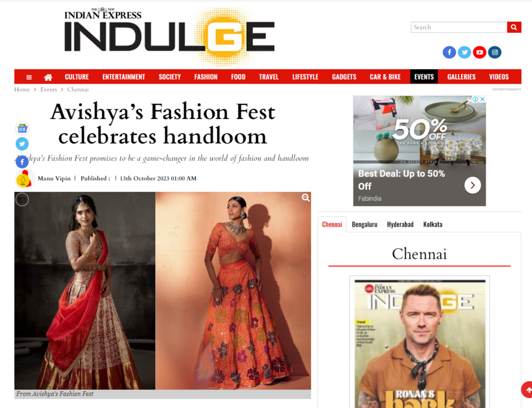The height and width of the screenshot is (408, 532).
Task: Open the header Twitter icon
Action: pos(465,52)
